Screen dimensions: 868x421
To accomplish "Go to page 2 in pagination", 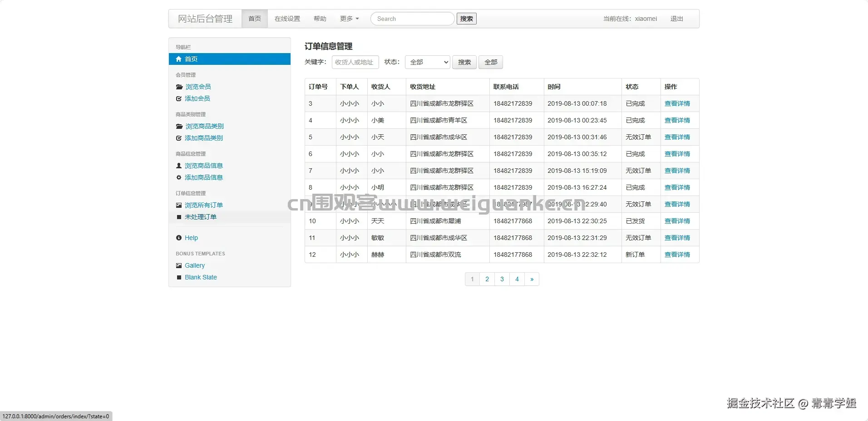I will 487,279.
